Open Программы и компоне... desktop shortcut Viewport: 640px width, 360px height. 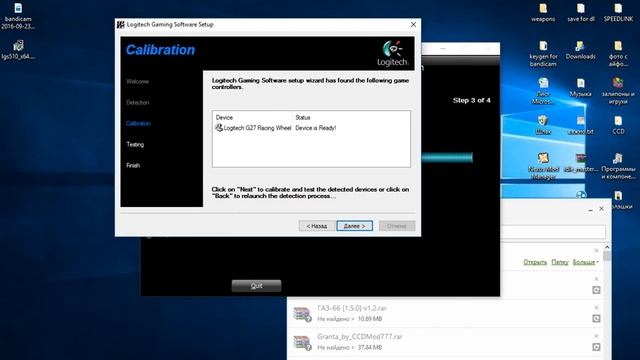(x=618, y=166)
